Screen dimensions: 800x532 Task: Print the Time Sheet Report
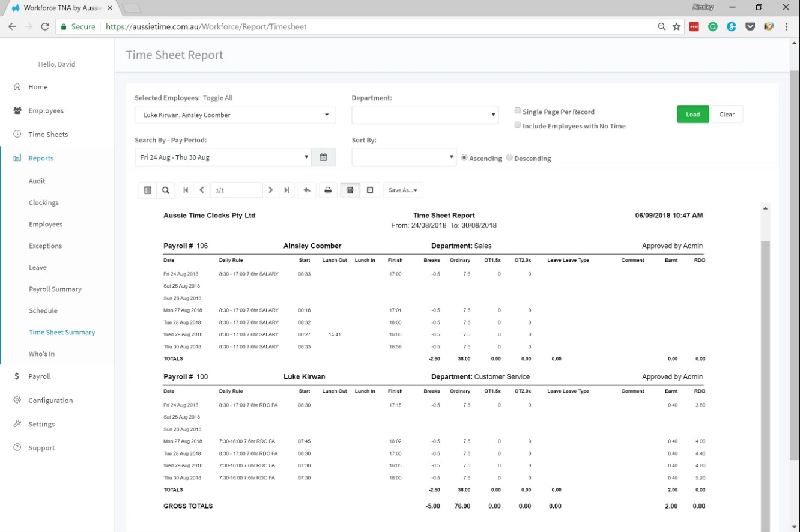[327, 190]
